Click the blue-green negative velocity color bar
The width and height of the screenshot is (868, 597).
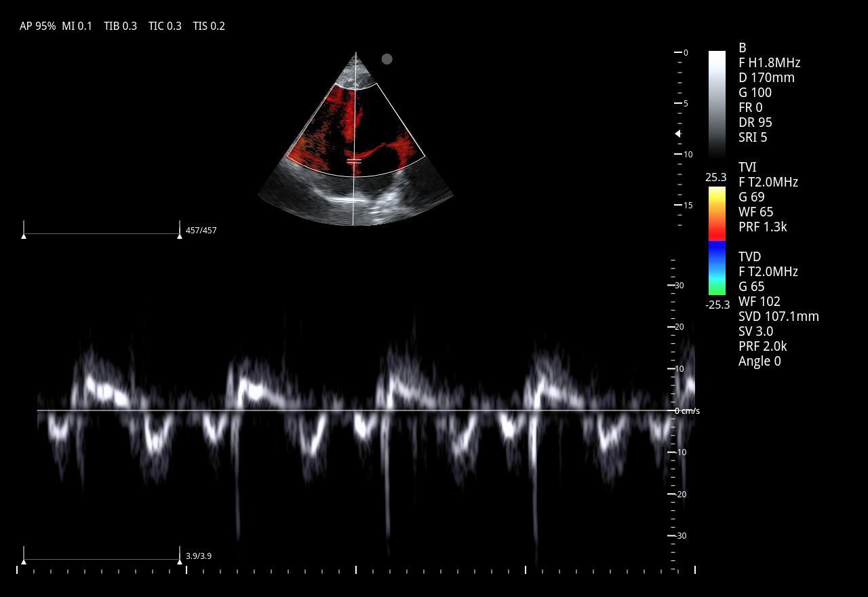[717, 269]
